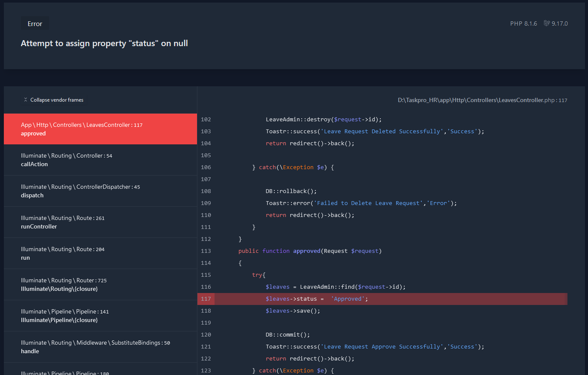Image resolution: width=588 pixels, height=375 pixels.
Task: Select the Controller:54 callAction frame
Action: pyautogui.click(x=100, y=160)
